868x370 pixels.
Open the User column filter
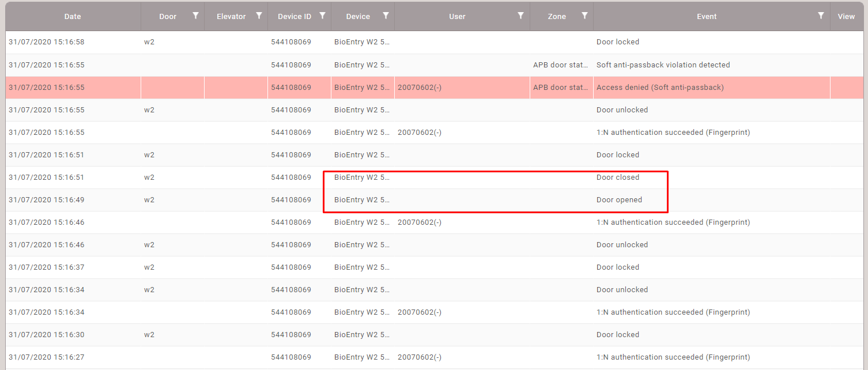(520, 16)
